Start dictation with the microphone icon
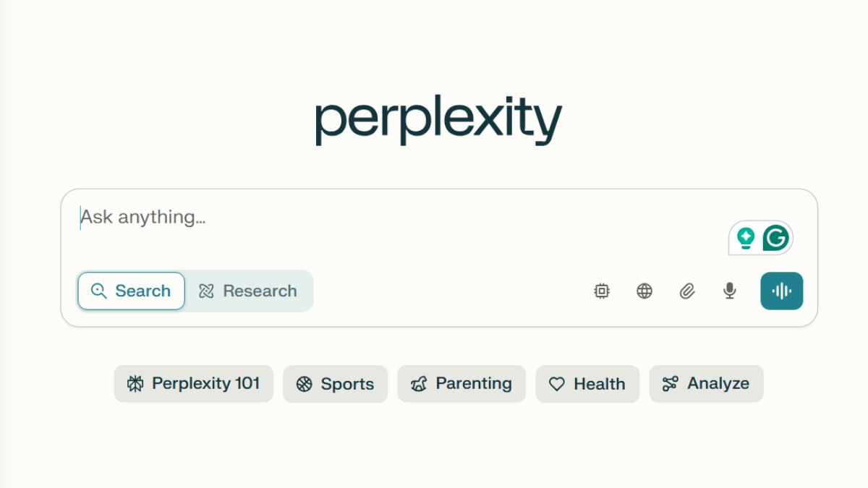The height and width of the screenshot is (488, 868). click(728, 291)
